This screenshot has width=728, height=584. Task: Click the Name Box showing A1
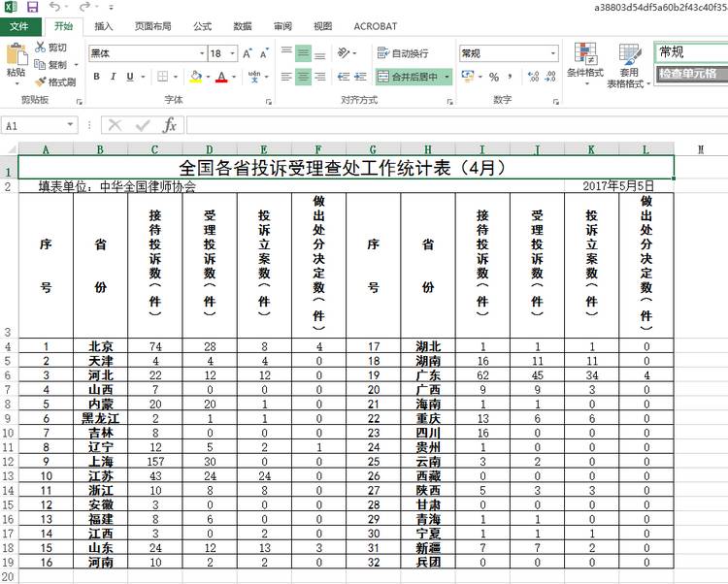coord(33,125)
